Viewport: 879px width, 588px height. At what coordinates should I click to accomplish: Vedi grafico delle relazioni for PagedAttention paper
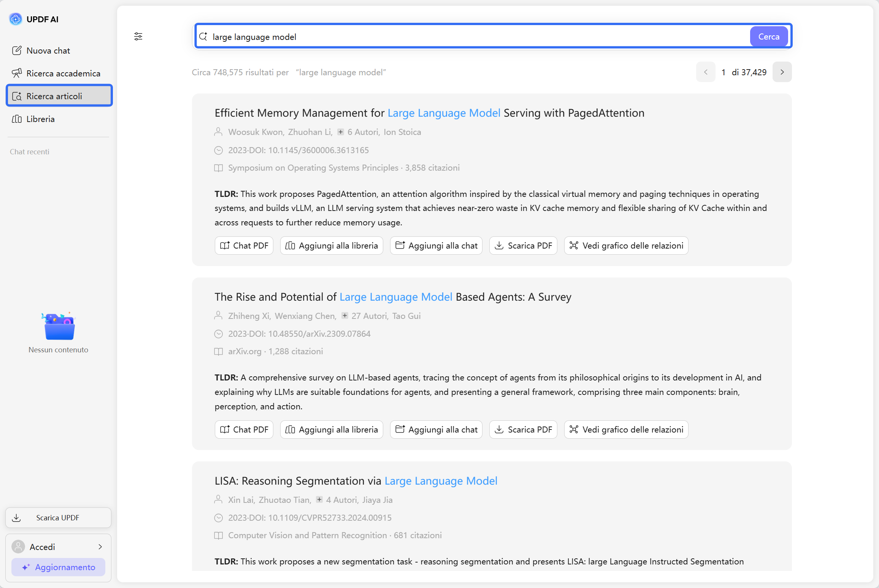(626, 246)
